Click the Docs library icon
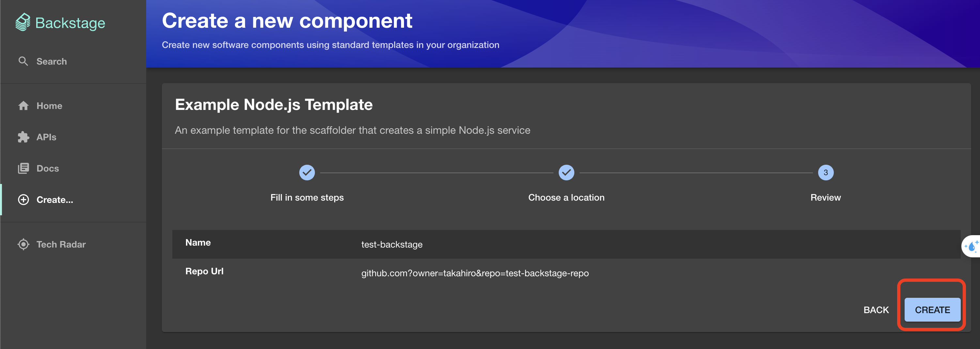The width and height of the screenshot is (980, 349). point(23,168)
